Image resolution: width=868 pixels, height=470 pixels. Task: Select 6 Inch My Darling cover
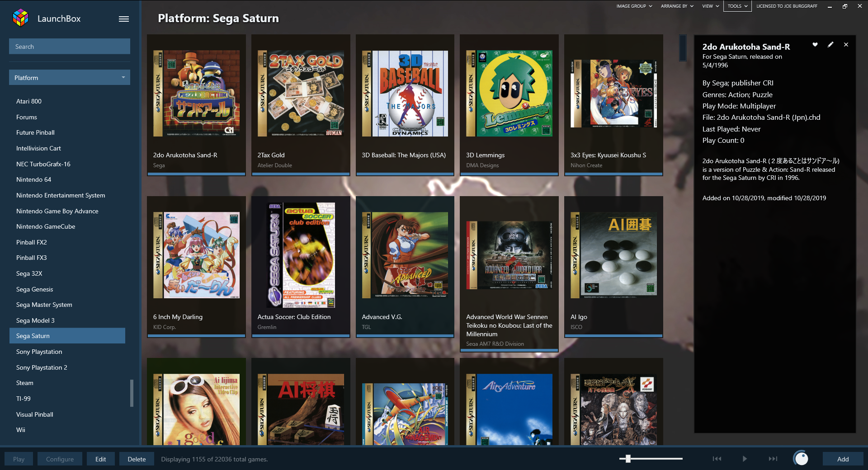click(196, 255)
